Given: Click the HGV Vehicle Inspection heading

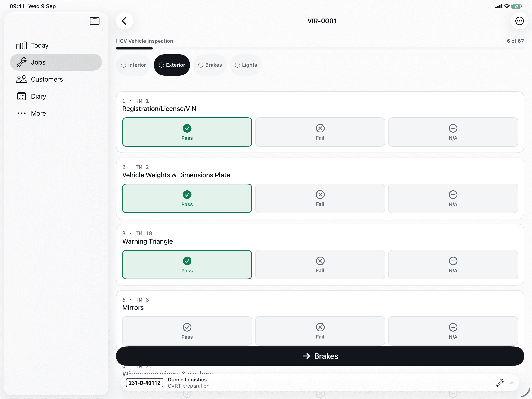Looking at the screenshot, I should pyautogui.click(x=145, y=41).
